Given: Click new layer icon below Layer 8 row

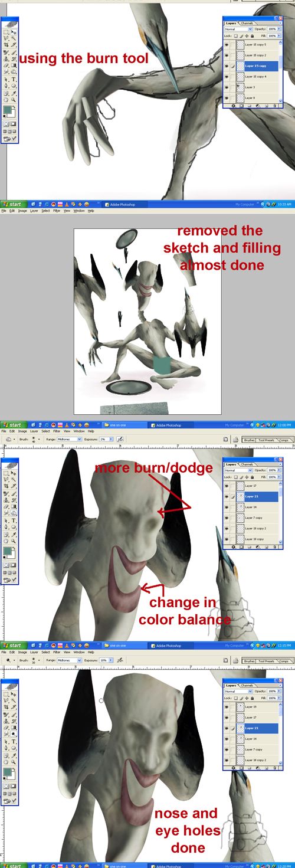Looking at the screenshot, I should point(267,106).
